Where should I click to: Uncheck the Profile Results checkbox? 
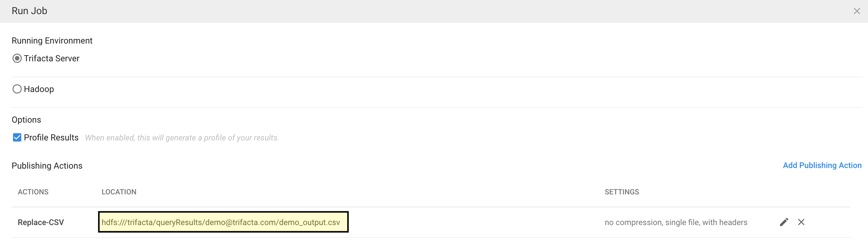click(17, 137)
